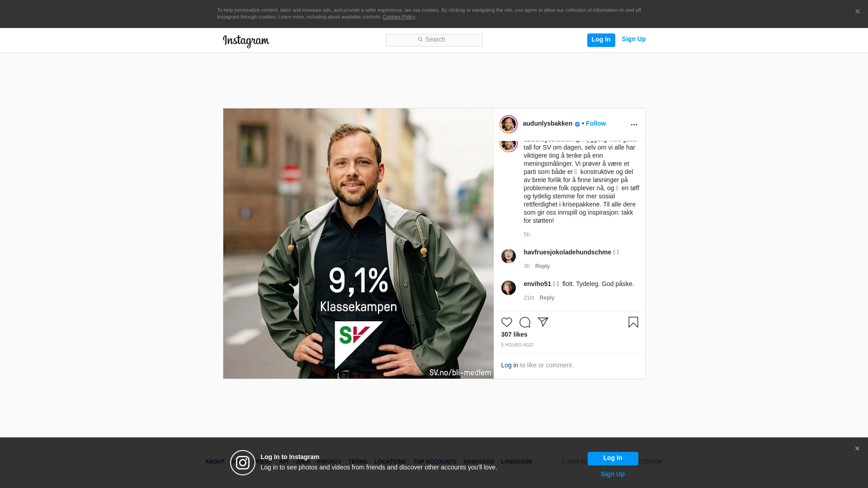View the 307 likes list
Viewport: 868px width, 488px height.
point(514,334)
